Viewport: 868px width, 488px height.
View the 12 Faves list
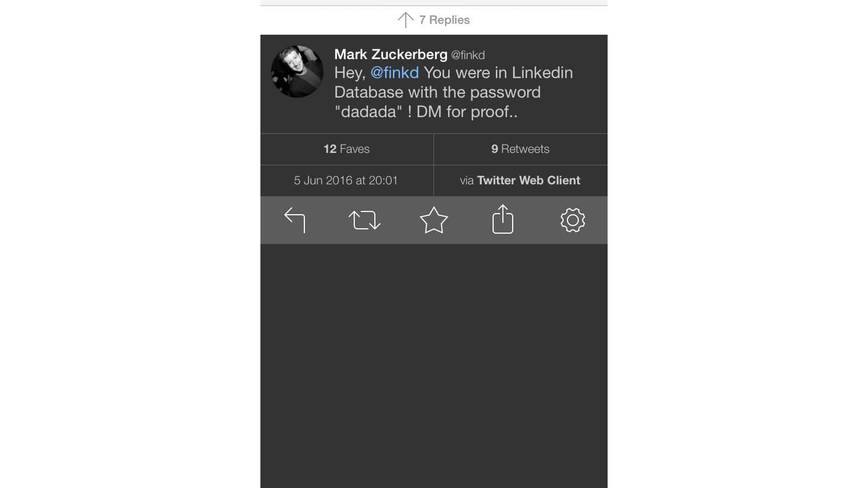[x=347, y=149]
